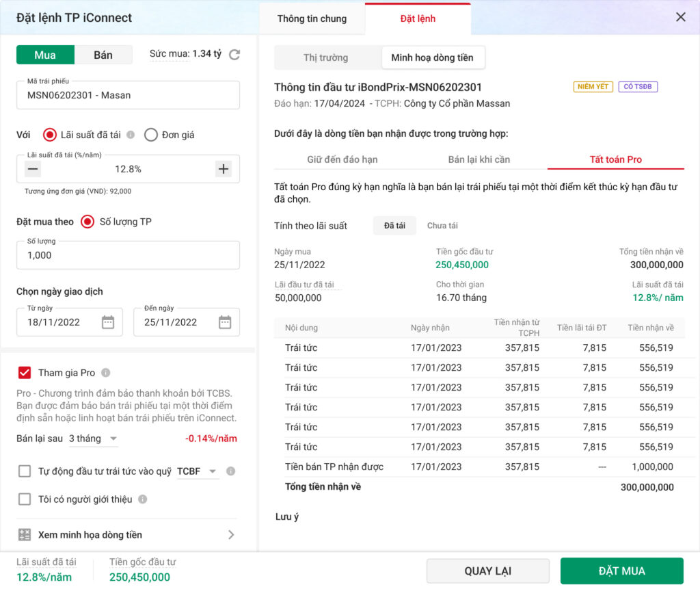The image size is (700, 589).
Task: Select the Đơn giá radio option
Action: point(151,135)
